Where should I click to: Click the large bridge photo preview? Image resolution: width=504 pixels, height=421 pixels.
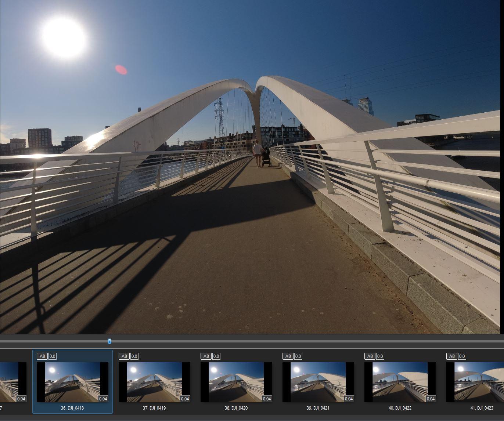click(x=250, y=167)
